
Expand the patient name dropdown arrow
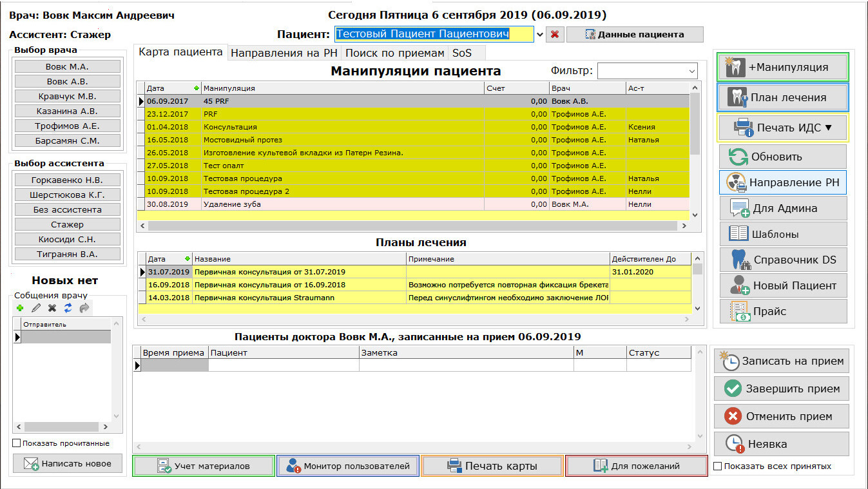(x=539, y=34)
